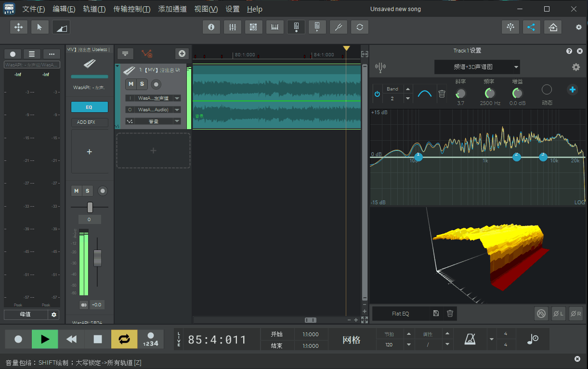Open the spectrum display mode dropdown

click(516, 67)
